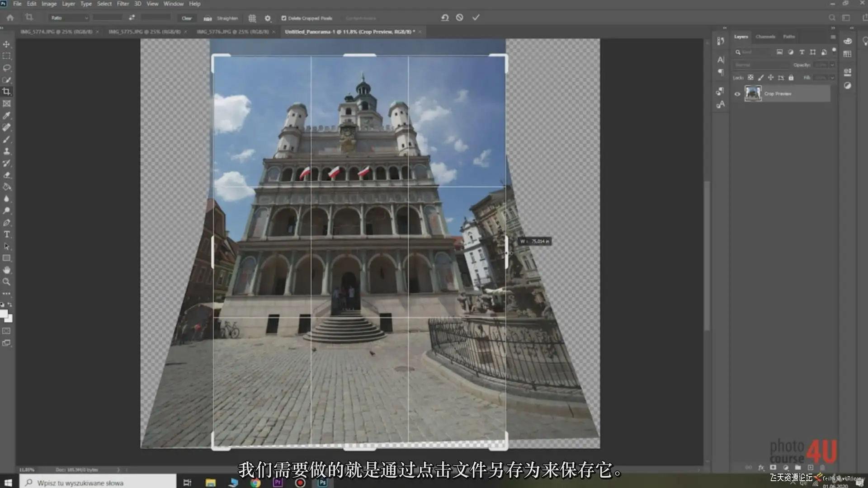Select the Horizontal Type tool
868x488 pixels.
(7, 235)
